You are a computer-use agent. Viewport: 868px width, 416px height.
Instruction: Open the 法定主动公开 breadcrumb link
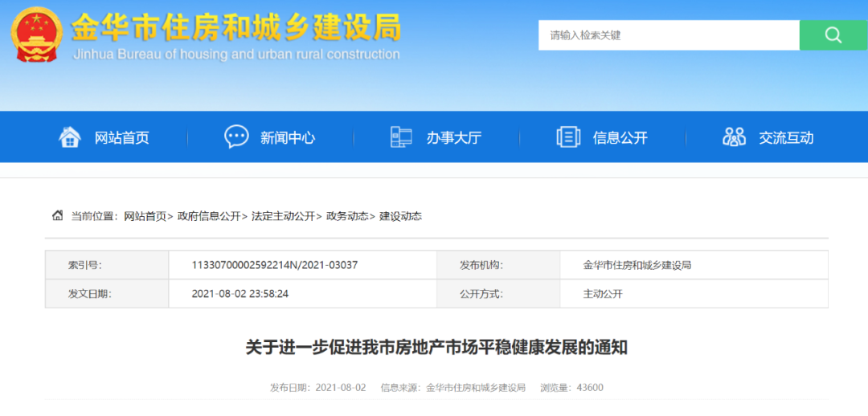pyautogui.click(x=283, y=216)
